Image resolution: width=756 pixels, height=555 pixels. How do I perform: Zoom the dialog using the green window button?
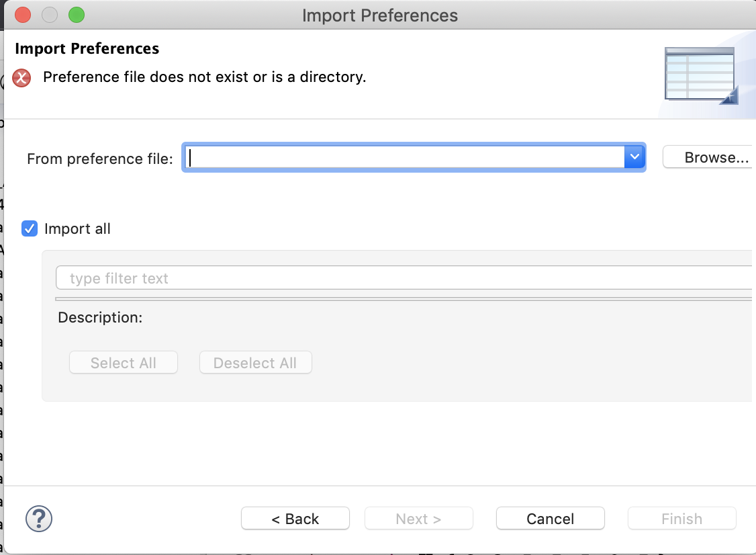coord(77,15)
